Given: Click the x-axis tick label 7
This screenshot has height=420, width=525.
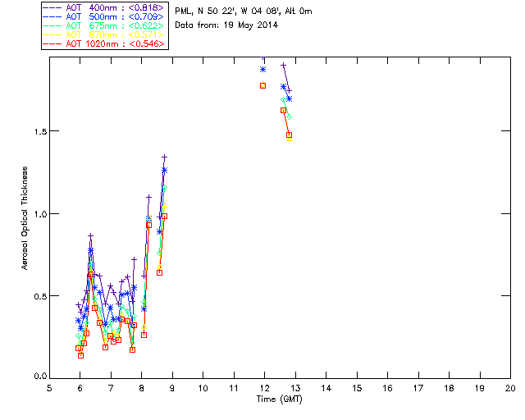Looking at the screenshot, I should coord(111,389).
